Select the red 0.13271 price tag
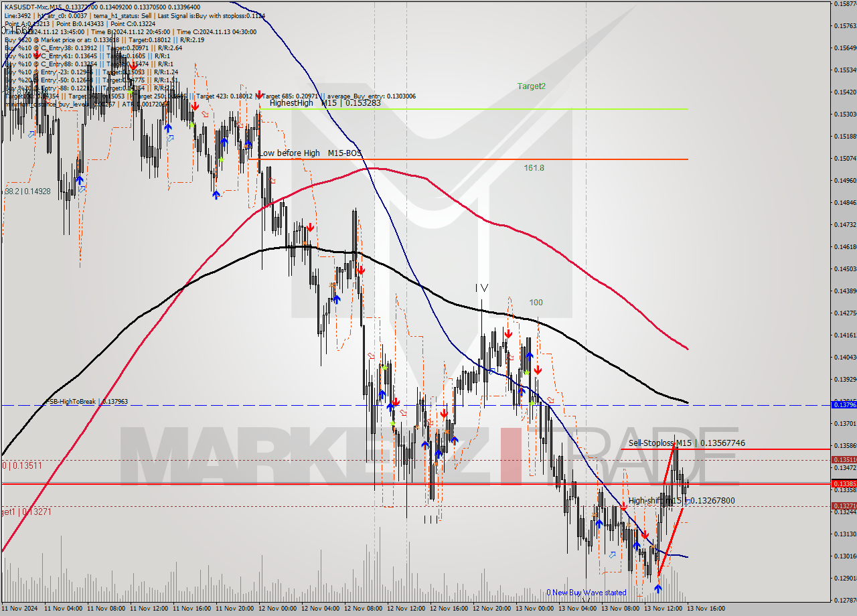This screenshot has height=616, width=857. tap(844, 506)
